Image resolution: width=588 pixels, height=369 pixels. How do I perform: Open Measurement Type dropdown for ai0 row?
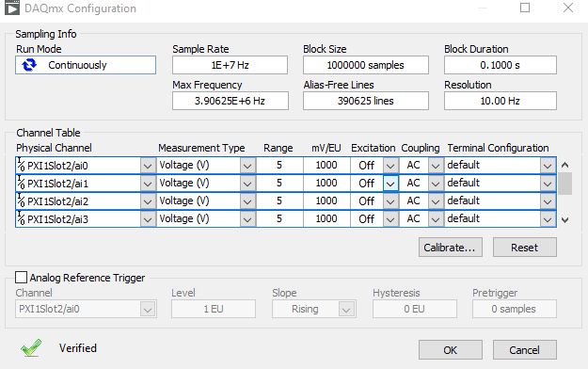tap(247, 166)
